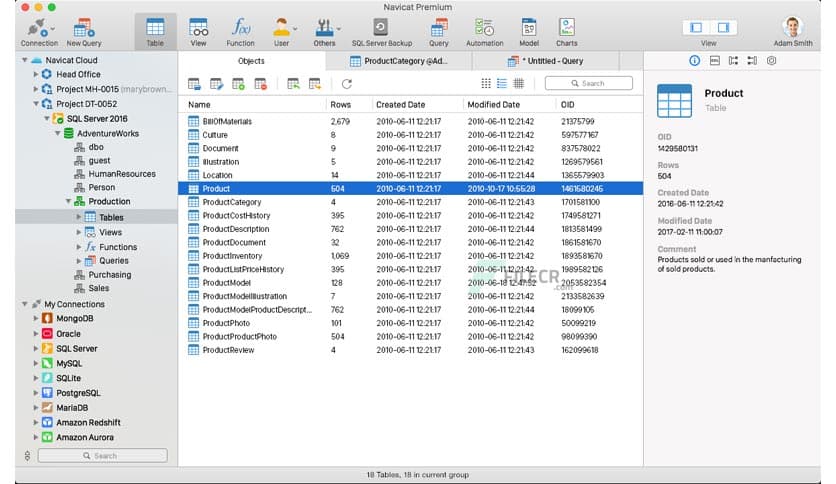Expand the MongoDB connection
This screenshot has width=836, height=484.
(36, 318)
